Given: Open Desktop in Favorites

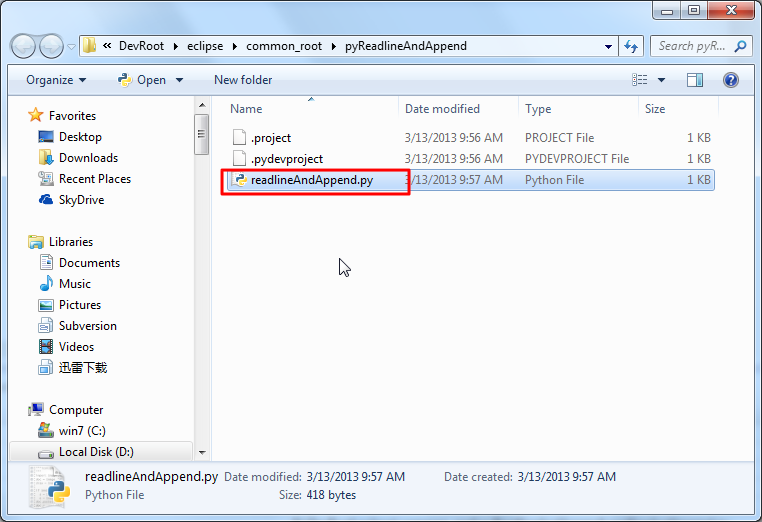Looking at the screenshot, I should point(80,137).
